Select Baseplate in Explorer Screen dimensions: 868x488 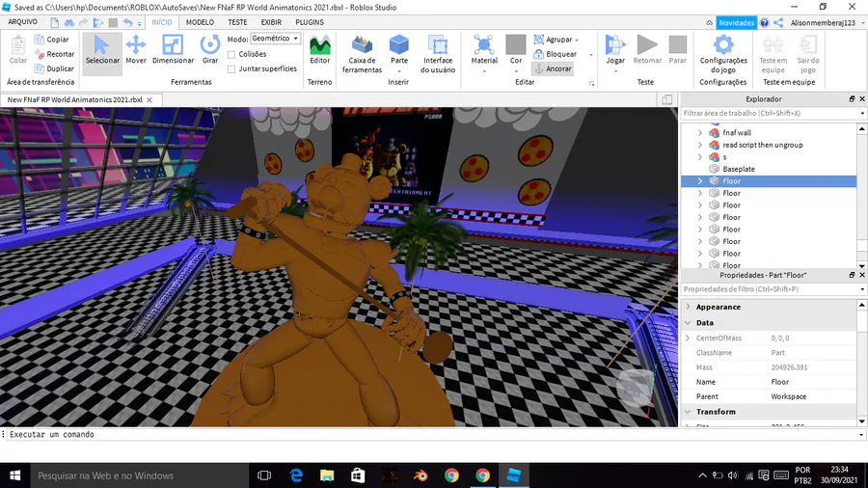point(739,169)
